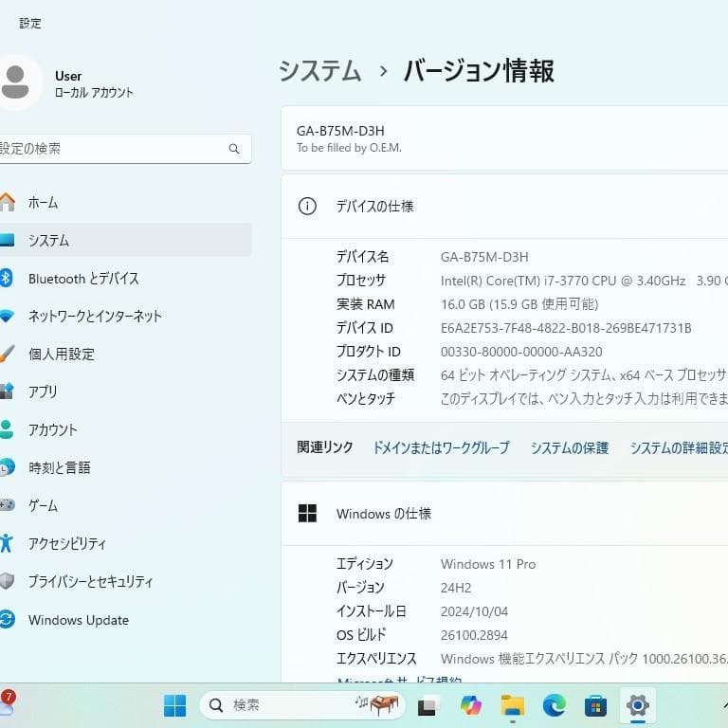Launch Microsoft Edge from the taskbar
Screen dimensions: 728x728
click(554, 705)
